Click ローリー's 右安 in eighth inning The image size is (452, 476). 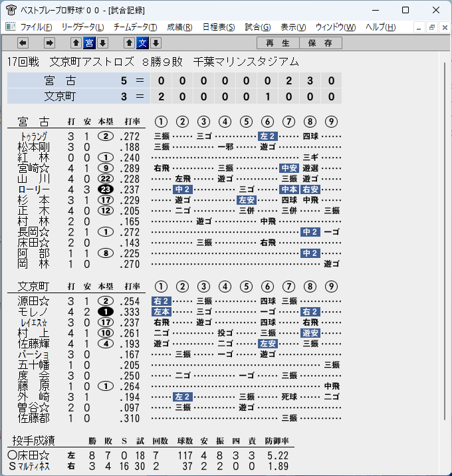tap(310, 189)
